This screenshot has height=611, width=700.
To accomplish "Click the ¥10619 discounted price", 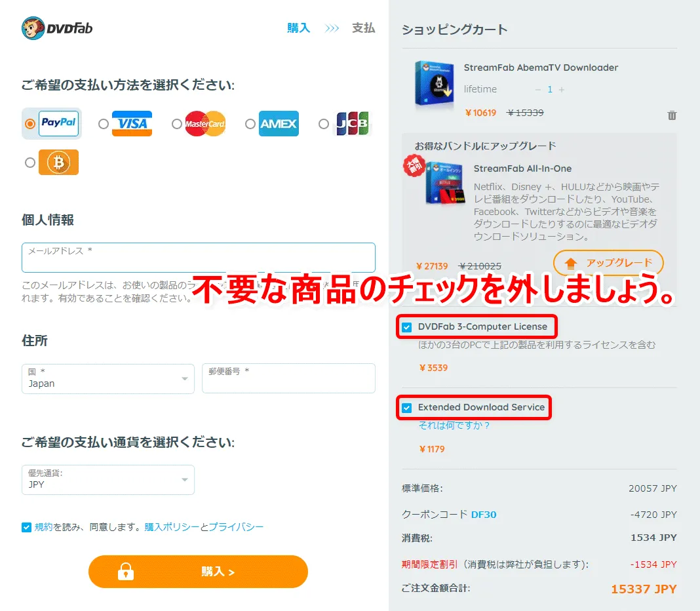I will point(480,113).
